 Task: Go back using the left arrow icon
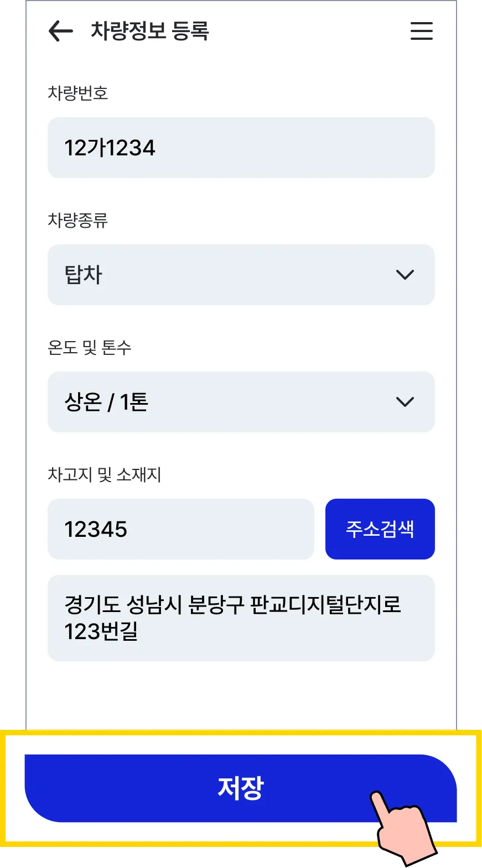61,31
